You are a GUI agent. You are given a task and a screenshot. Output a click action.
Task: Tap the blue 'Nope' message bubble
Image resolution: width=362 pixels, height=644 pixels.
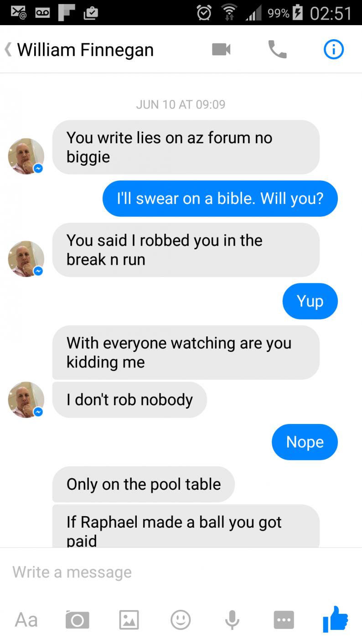[x=305, y=442]
